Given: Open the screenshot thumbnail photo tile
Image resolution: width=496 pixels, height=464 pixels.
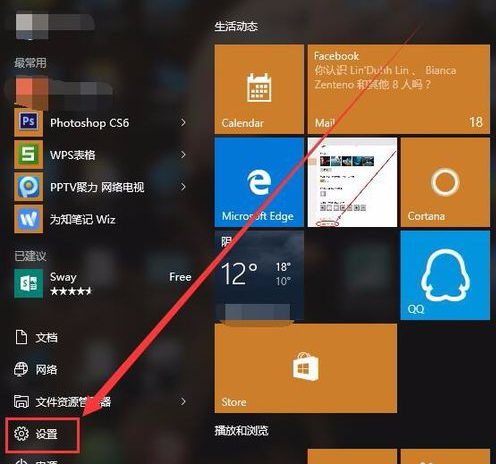Looking at the screenshot, I should click(352, 182).
